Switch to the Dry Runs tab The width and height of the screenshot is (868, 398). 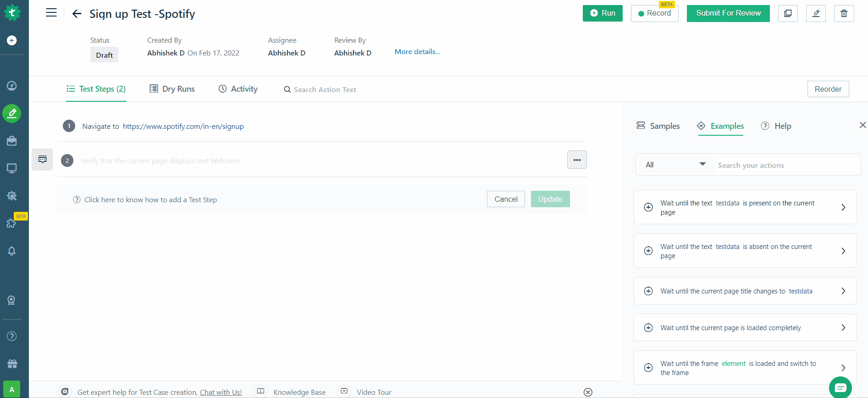click(x=172, y=89)
